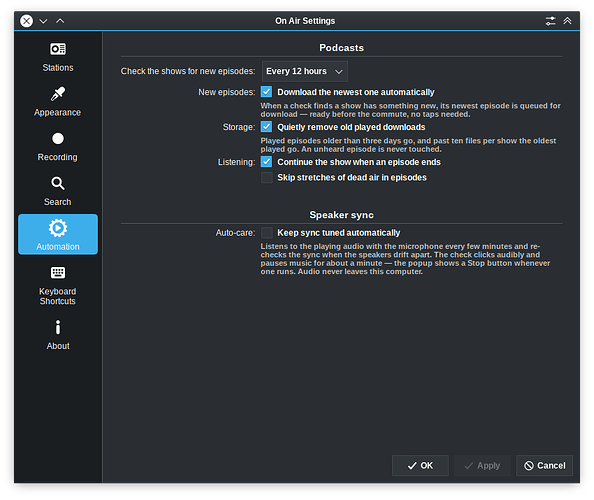Go to the Search settings page
594x500 pixels.
coord(58,191)
